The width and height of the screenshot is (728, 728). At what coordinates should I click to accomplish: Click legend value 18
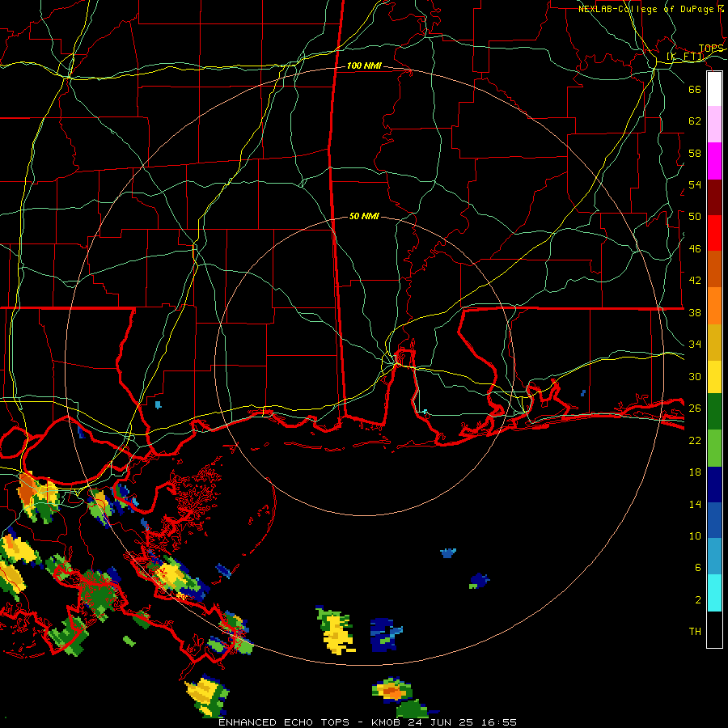click(x=695, y=472)
